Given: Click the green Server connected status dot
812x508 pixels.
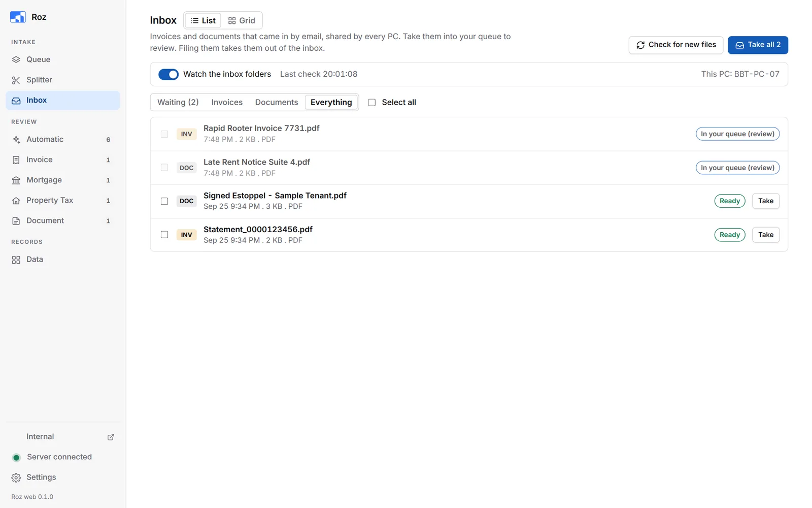Looking at the screenshot, I should [16, 457].
